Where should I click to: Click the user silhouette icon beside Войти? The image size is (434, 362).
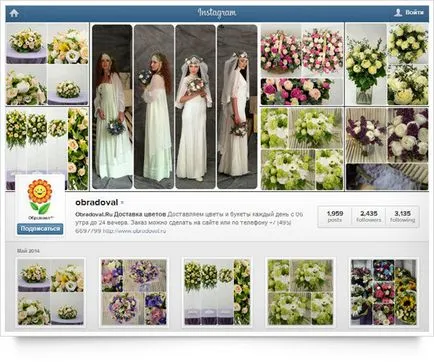pos(398,13)
